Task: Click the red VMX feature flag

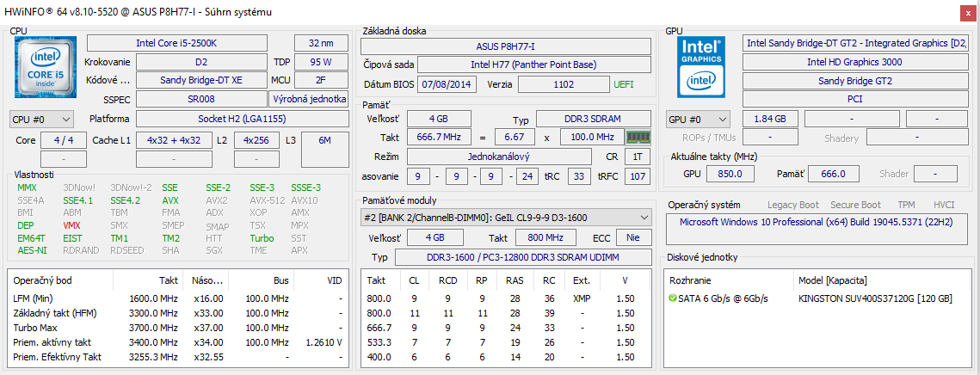Action: [71, 225]
